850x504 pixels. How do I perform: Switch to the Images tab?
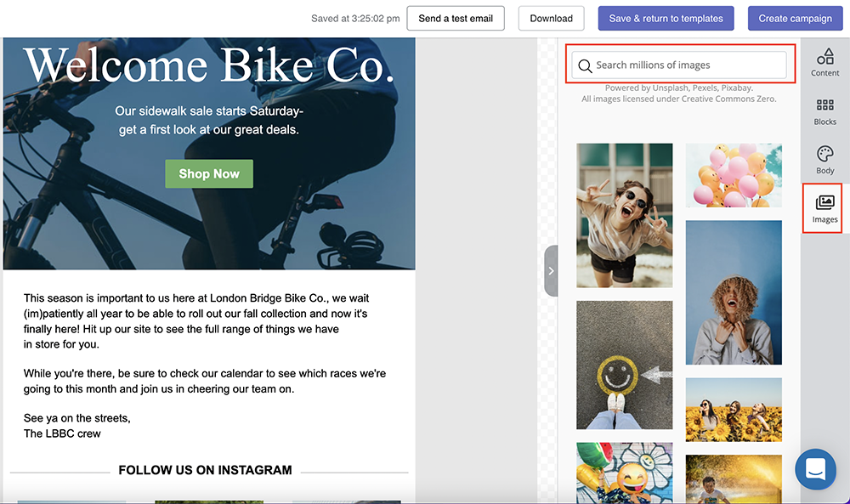coord(824,208)
